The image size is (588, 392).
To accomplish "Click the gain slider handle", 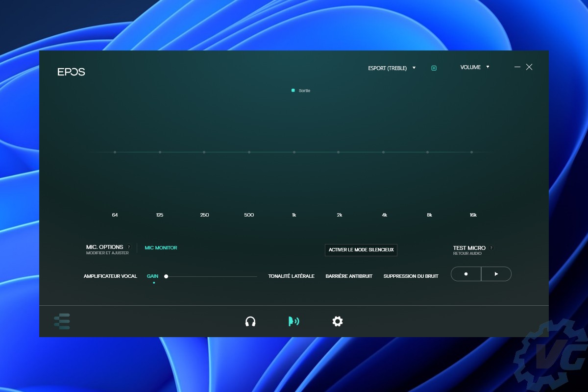I will [x=166, y=276].
